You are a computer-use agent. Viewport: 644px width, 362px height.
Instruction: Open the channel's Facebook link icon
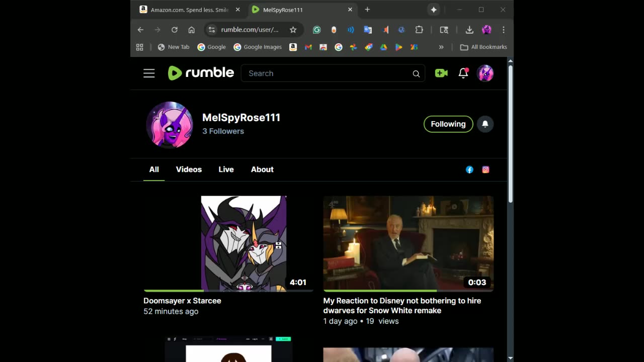pos(469,170)
